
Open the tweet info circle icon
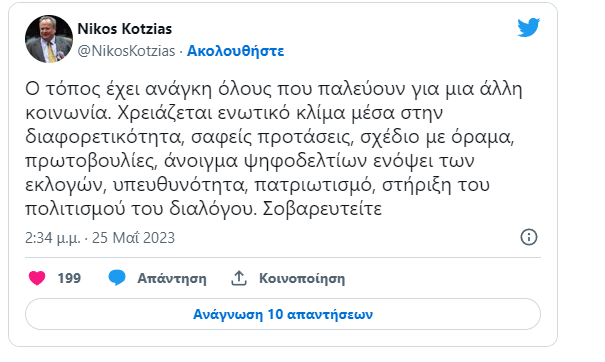pos(529,237)
